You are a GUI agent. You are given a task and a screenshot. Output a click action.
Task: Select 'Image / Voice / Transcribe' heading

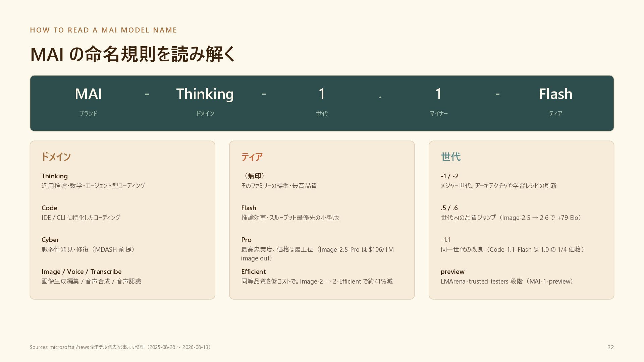pyautogui.click(x=82, y=271)
